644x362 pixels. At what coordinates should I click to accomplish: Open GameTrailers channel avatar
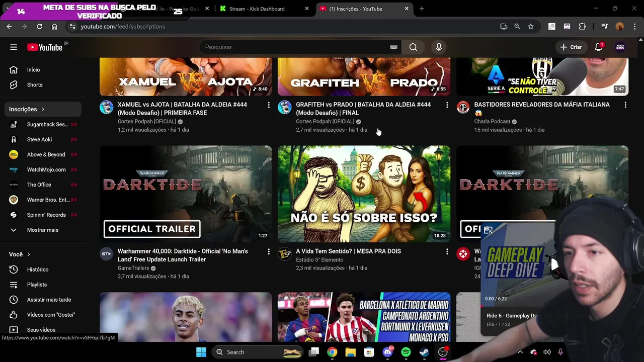(x=106, y=254)
